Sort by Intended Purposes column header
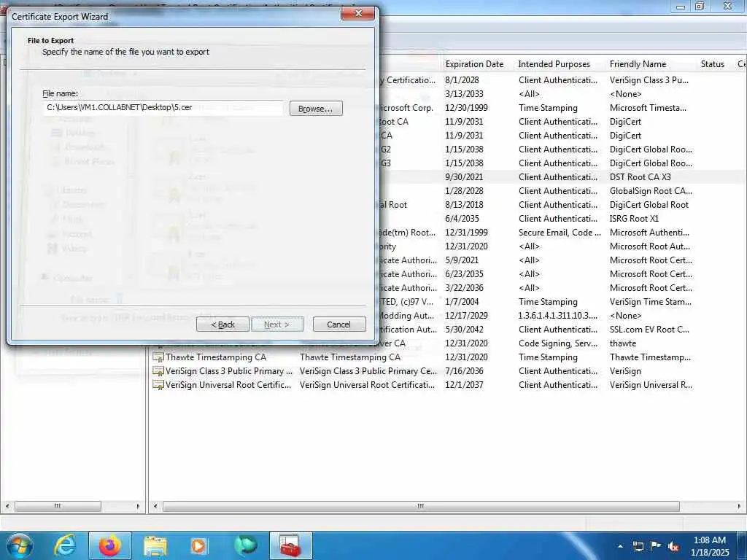The width and height of the screenshot is (747, 560). click(554, 64)
